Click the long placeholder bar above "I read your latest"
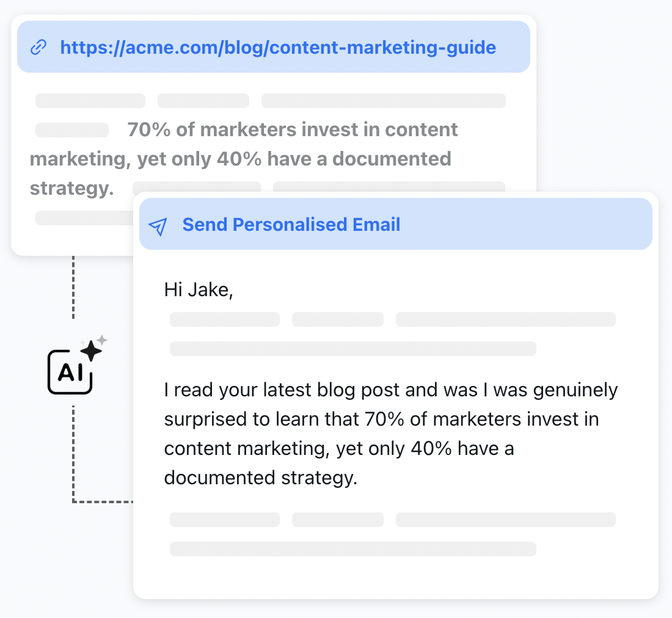Screen dimensions: 672x618 352,349
